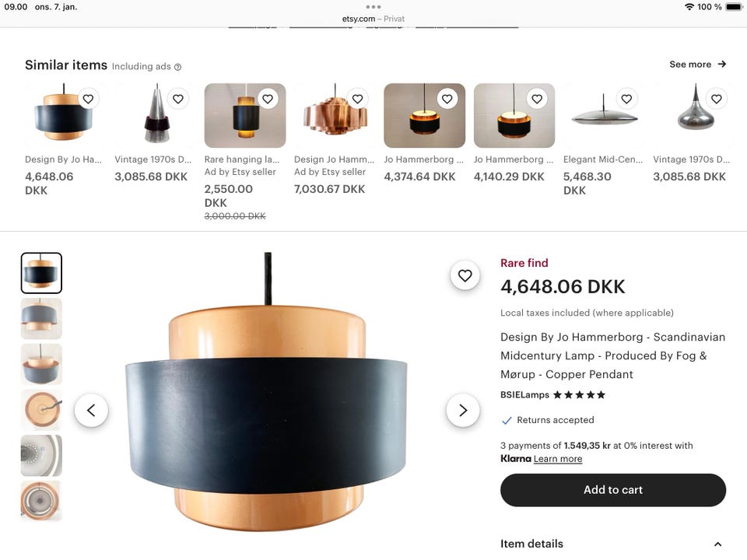
Task: Open the ads info question mark icon
Action: [x=177, y=67]
